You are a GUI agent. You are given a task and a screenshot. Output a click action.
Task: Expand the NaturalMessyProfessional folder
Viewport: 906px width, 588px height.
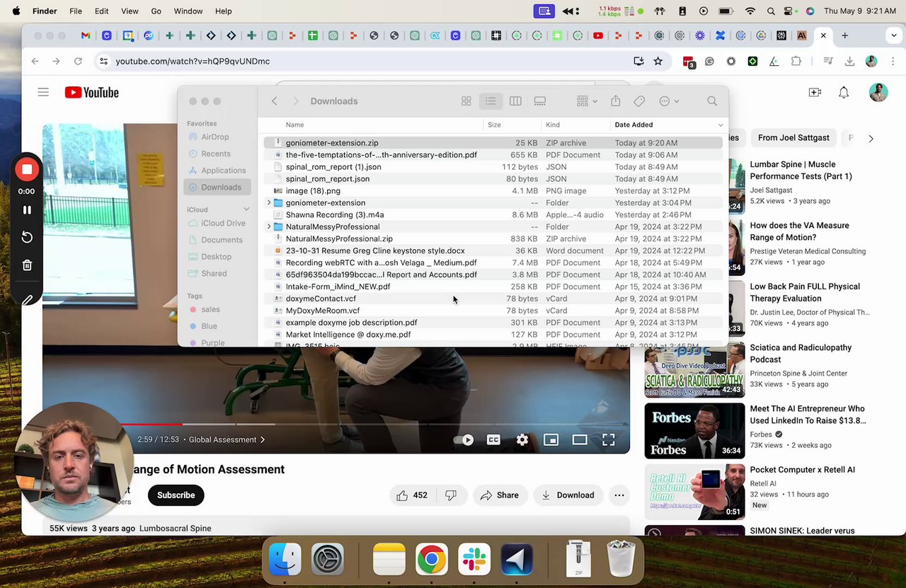[x=268, y=227]
